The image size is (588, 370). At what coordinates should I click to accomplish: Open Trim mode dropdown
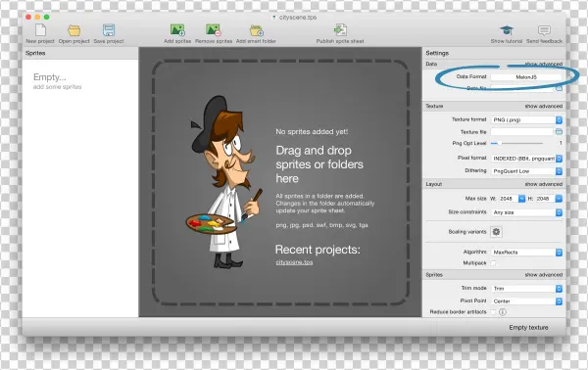click(527, 289)
